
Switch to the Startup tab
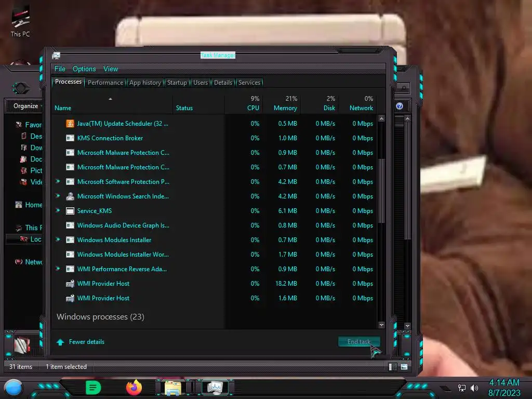[177, 83]
